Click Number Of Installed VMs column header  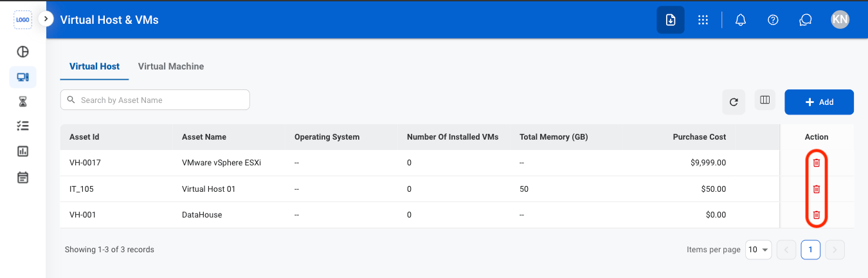[x=453, y=137]
